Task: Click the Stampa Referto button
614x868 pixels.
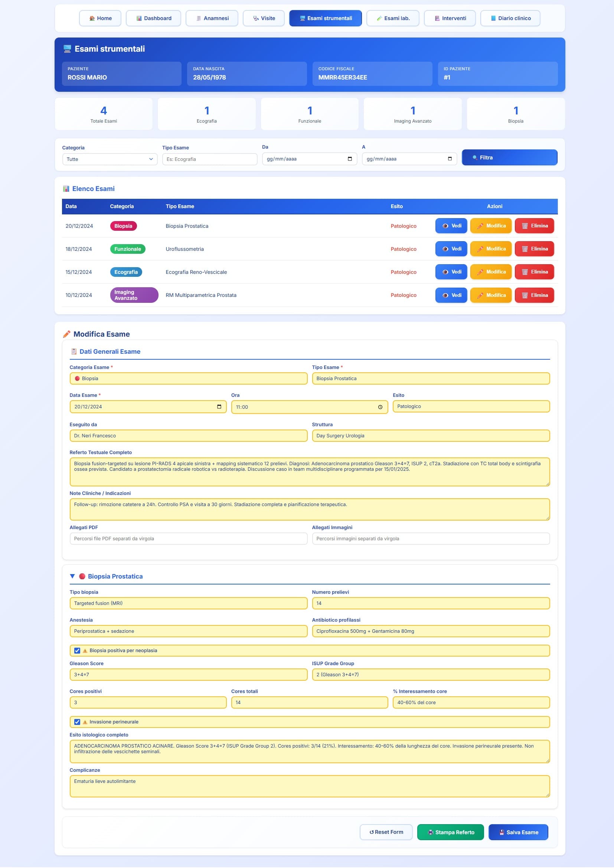Action: point(450,832)
